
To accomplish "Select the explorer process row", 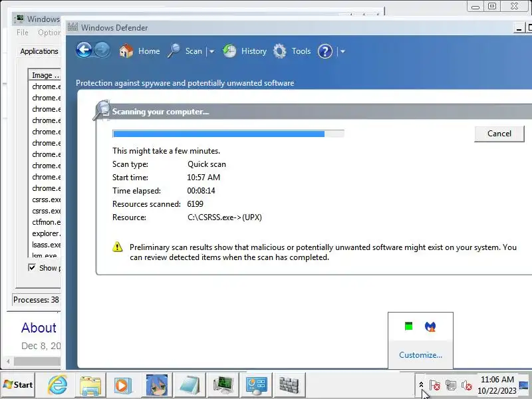I will coord(46,233).
